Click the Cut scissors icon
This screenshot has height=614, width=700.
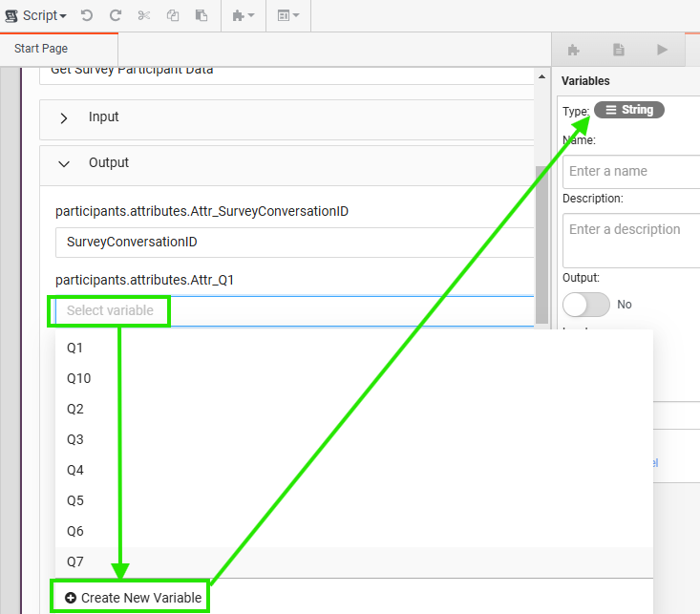[x=144, y=15]
